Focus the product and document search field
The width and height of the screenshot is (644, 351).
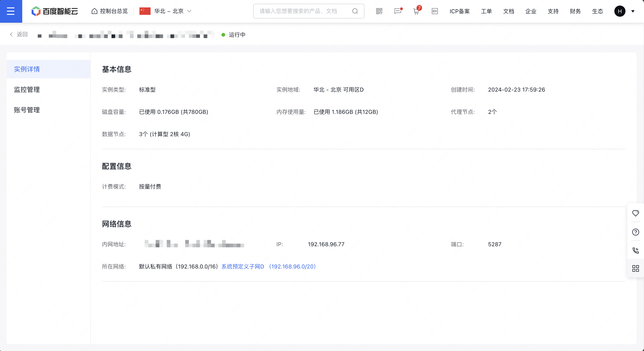pyautogui.click(x=309, y=11)
